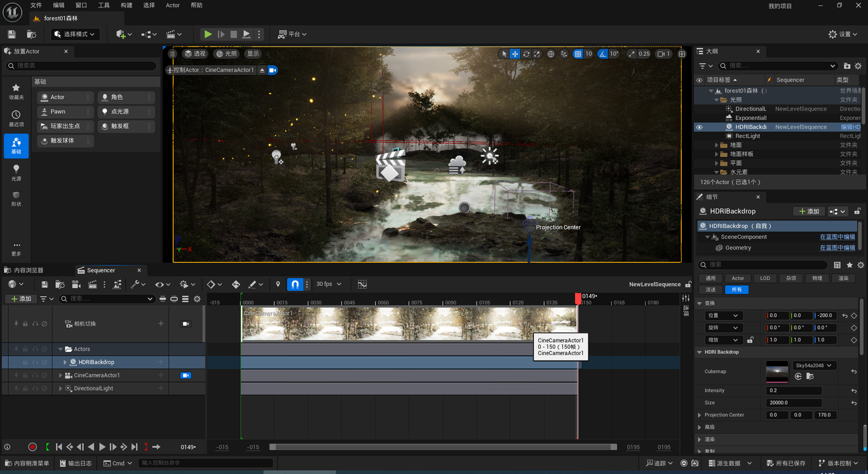Open the Position (位置) type dropdown
Viewport: 868px width, 474px height.
[x=724, y=315]
